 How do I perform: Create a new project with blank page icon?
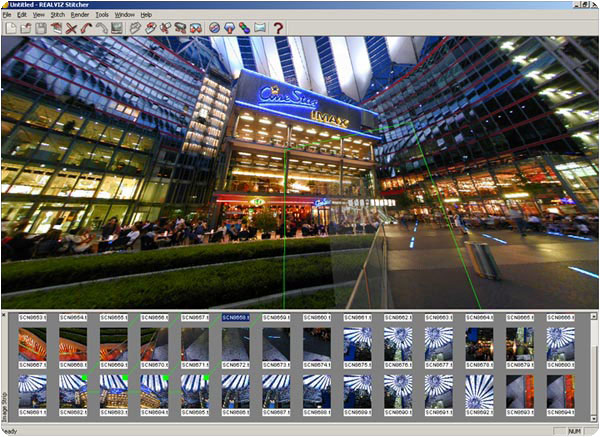pyautogui.click(x=11, y=28)
